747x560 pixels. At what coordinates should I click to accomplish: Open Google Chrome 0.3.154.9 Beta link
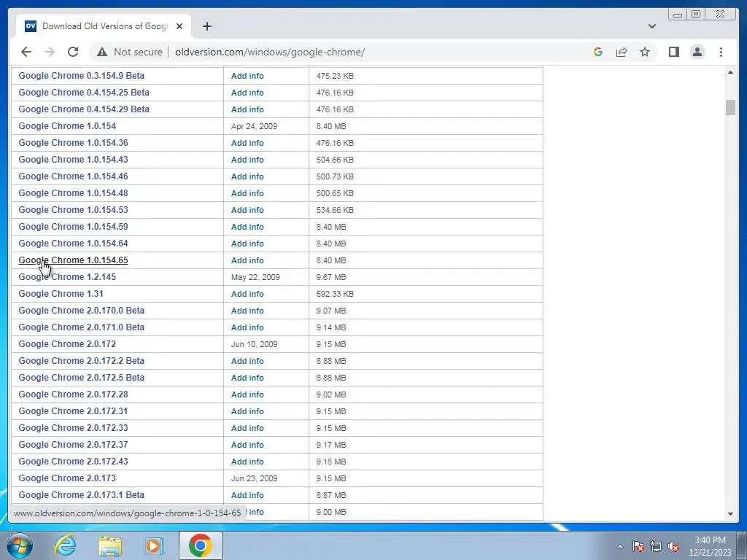(x=82, y=76)
